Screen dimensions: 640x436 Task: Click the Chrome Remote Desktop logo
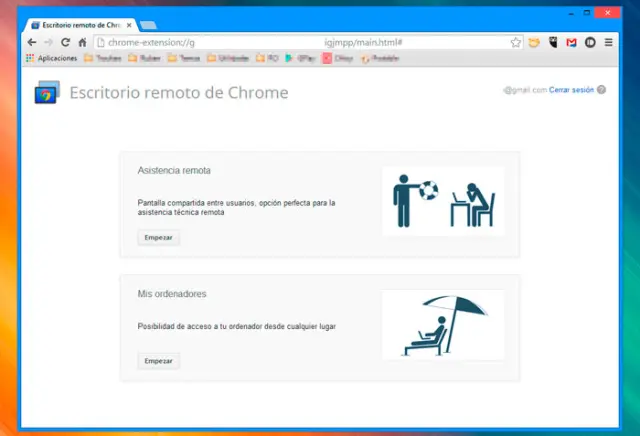[x=47, y=93]
